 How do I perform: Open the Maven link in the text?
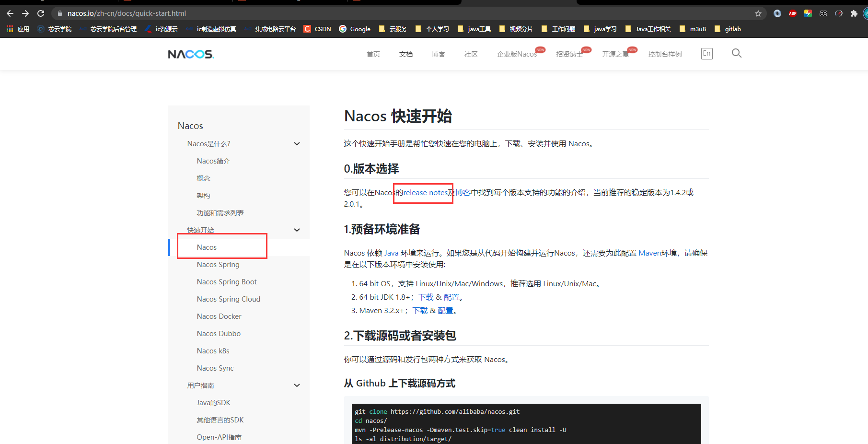[x=650, y=253]
